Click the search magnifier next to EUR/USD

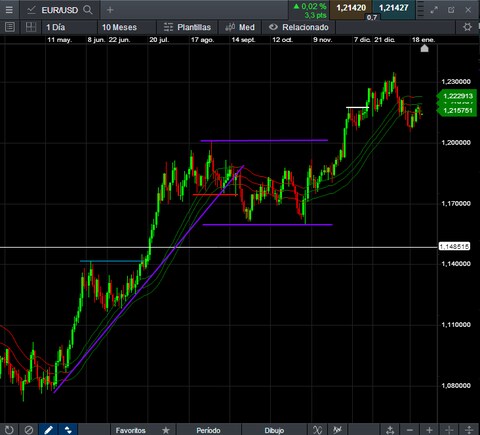[x=88, y=10]
